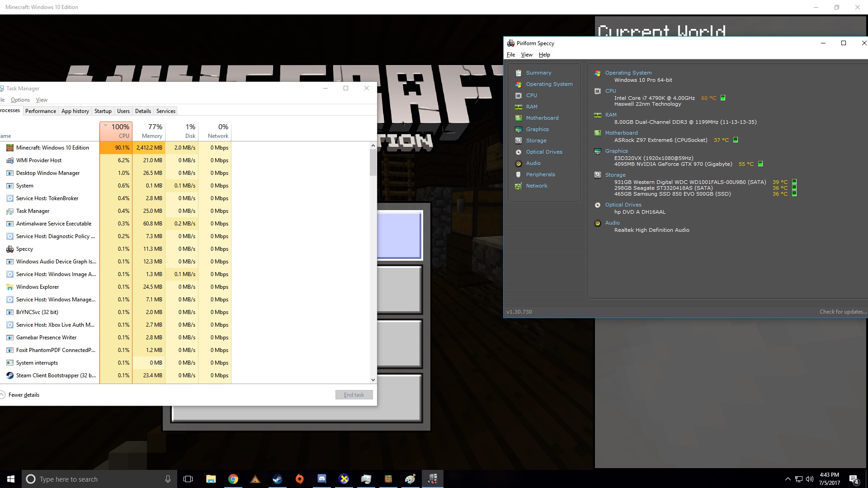Collapse Task Manager with Fewer details
868x488 pixels.
(24, 395)
